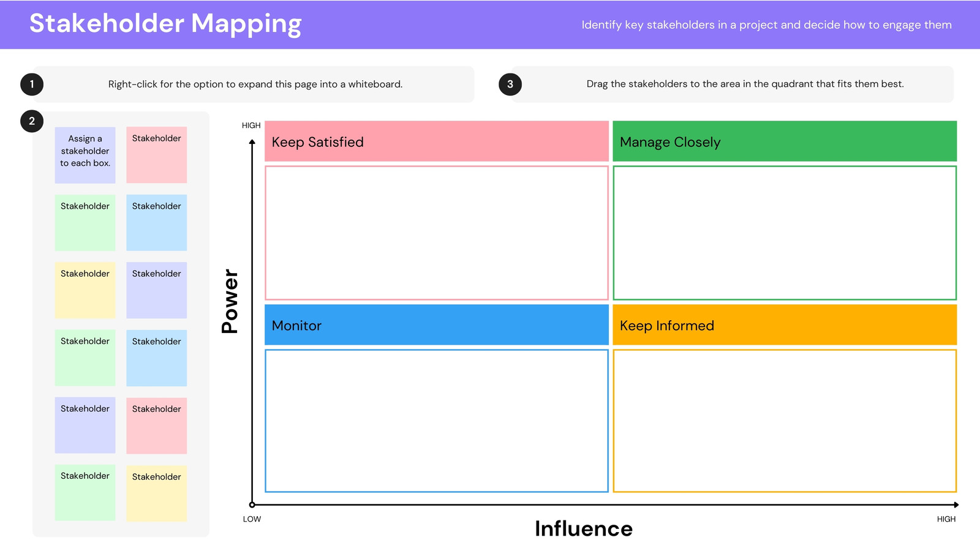Click the 'Right-click for the option' instruction bar

click(255, 84)
